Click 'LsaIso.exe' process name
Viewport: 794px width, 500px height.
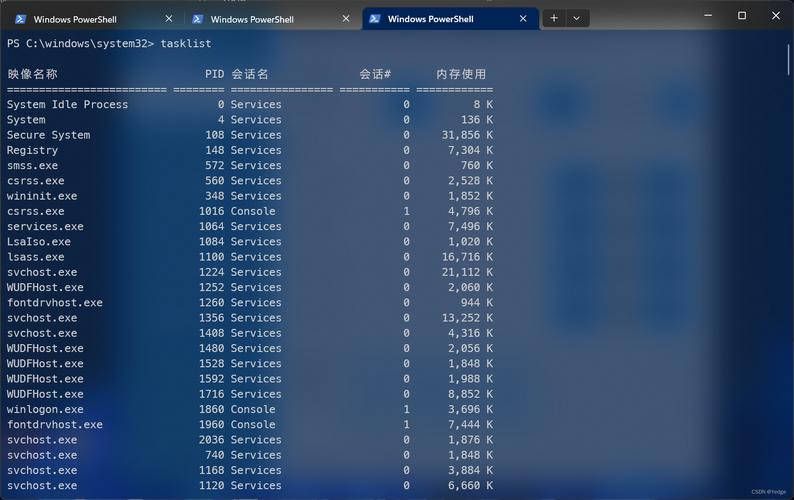38,241
